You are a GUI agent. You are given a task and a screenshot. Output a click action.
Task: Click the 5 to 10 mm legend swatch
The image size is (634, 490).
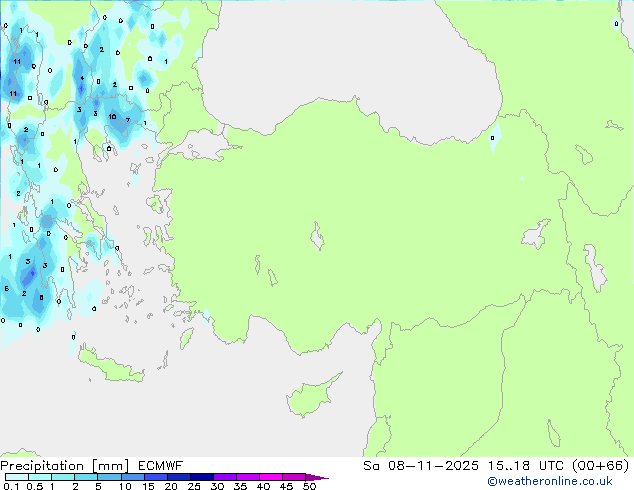pyautogui.click(x=109, y=477)
